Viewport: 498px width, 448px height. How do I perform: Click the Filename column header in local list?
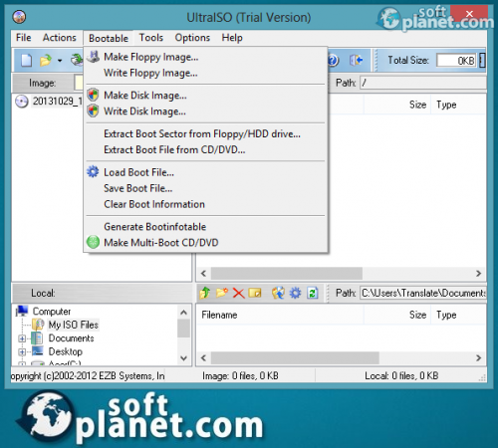tap(280, 315)
